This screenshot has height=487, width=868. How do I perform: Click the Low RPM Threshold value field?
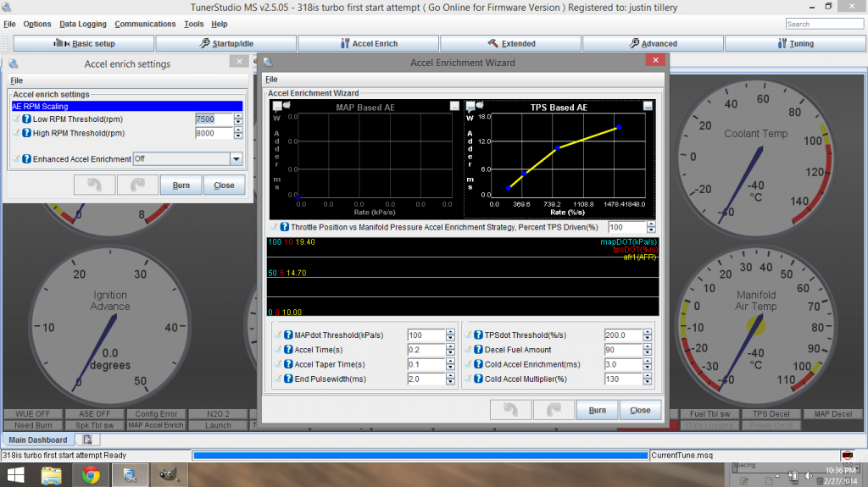click(214, 119)
